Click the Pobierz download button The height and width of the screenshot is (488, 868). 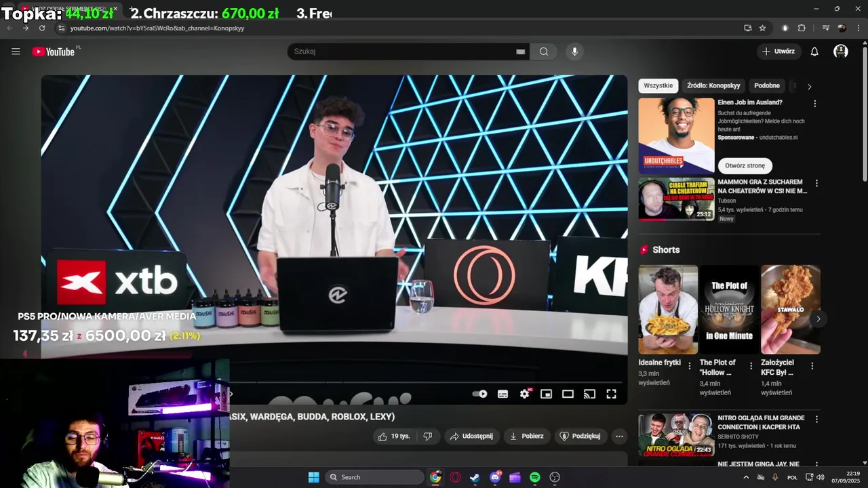pyautogui.click(x=527, y=436)
